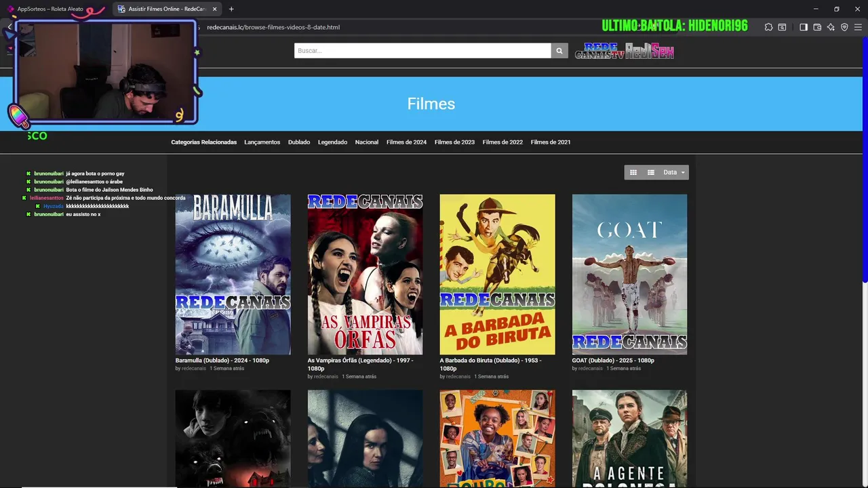Open Baramulla (Dublado) - 2024 - 1080p title link
Viewport: 868px width, 488px height.
tap(222, 361)
